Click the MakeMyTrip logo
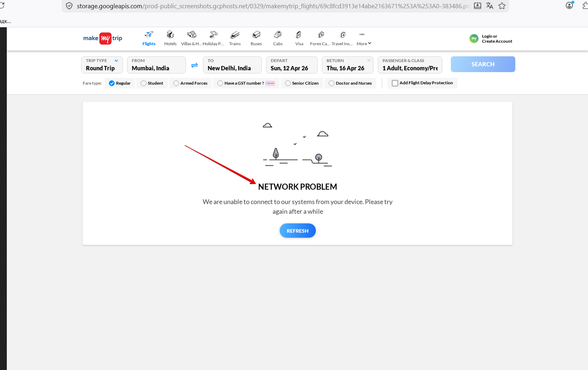 [x=103, y=38]
